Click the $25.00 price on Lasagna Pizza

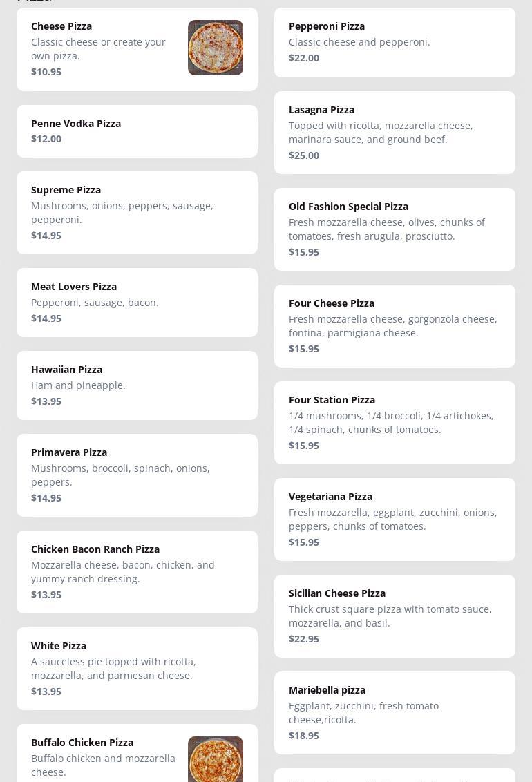pos(304,155)
